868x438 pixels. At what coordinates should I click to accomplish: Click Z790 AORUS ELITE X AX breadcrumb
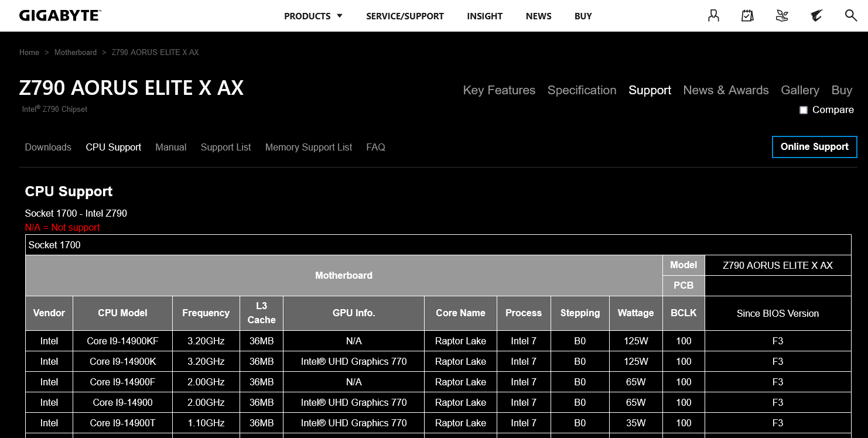point(155,52)
